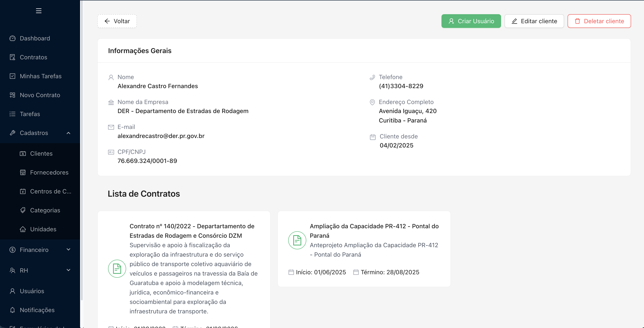This screenshot has width=644, height=328.
Task: Expand the Financeiro menu chevron
Action: coord(68,250)
